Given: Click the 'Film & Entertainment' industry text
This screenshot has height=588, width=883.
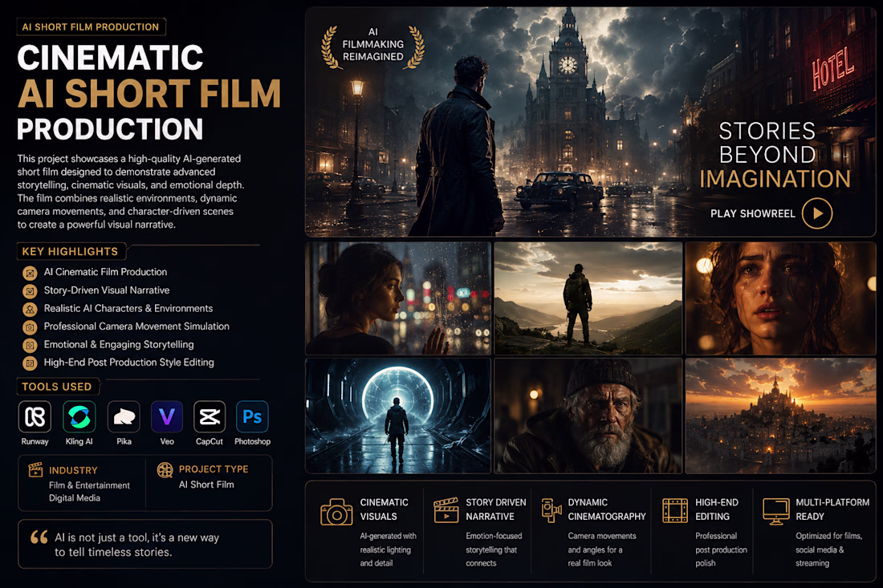Looking at the screenshot, I should (89, 485).
